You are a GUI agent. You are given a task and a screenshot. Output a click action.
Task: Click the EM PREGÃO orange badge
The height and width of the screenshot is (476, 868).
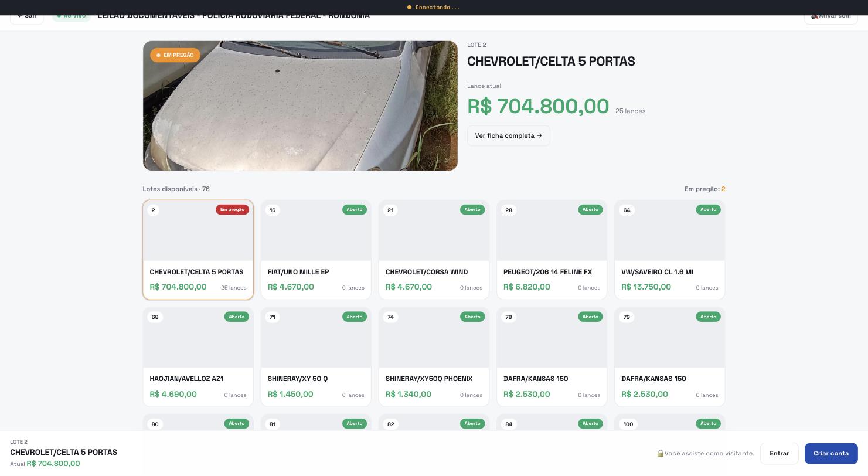[x=175, y=55]
